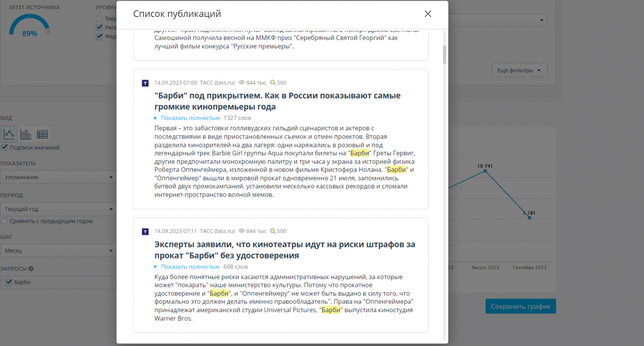
Task: Open the Упоминания indicator dropdown
Action: [x=58, y=177]
